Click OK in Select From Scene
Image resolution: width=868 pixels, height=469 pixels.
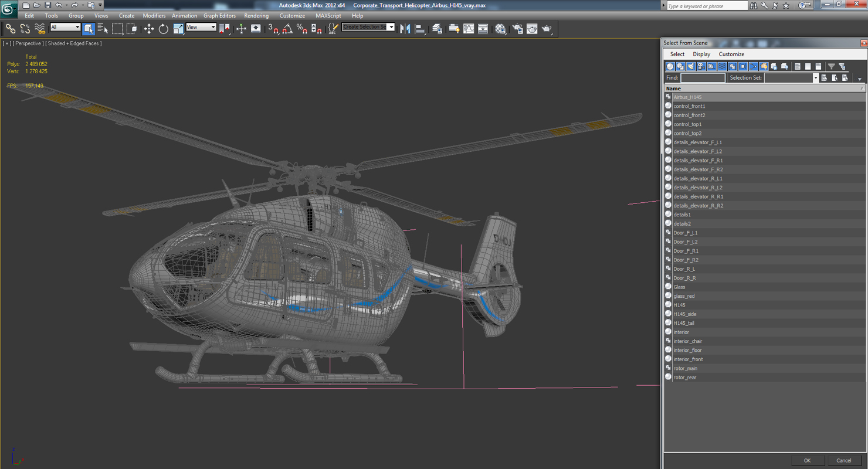pos(807,460)
